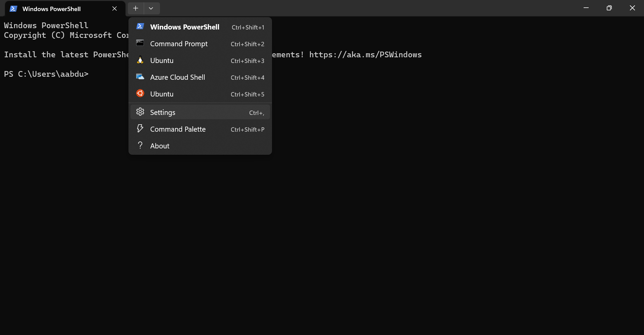Click the Copyright (C) Microsoft output line
Screen dimensions: 644x335
coord(66,35)
